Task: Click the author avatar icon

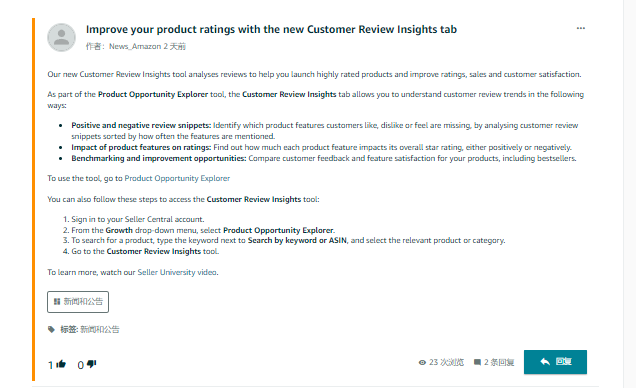Action: (62, 37)
